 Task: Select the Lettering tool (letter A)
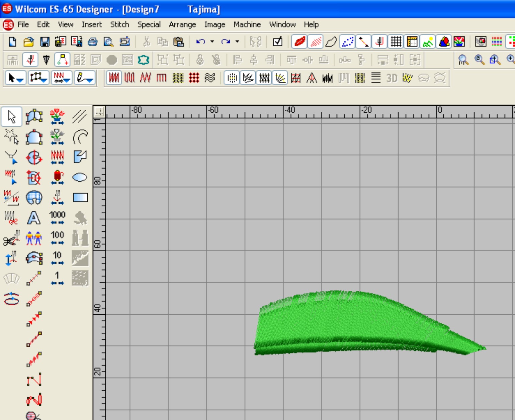coord(34,218)
